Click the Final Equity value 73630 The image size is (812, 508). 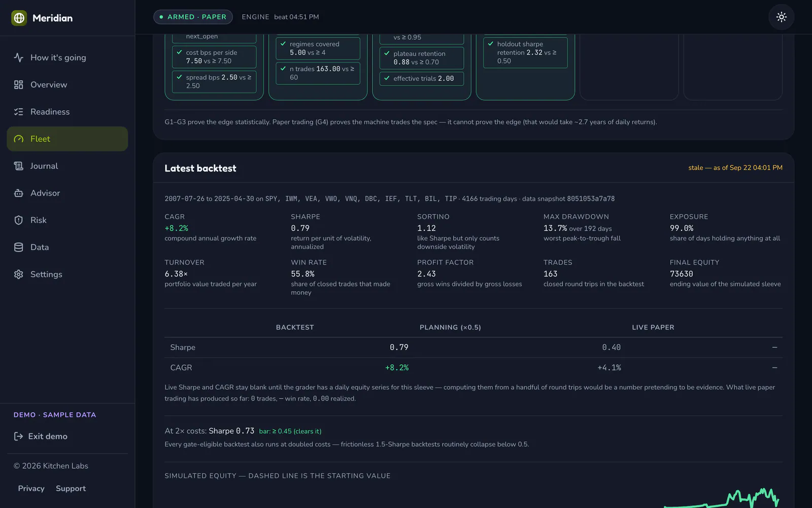point(681,274)
